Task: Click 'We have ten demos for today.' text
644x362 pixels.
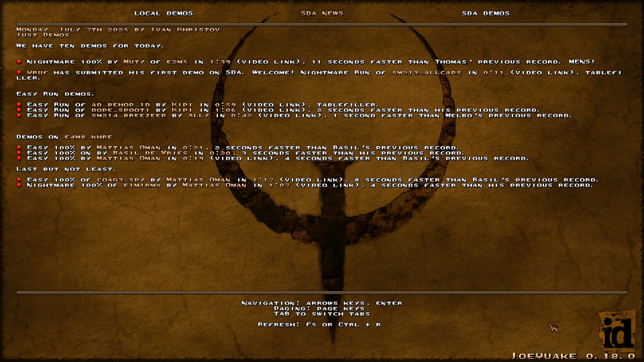Action: pyautogui.click(x=90, y=46)
